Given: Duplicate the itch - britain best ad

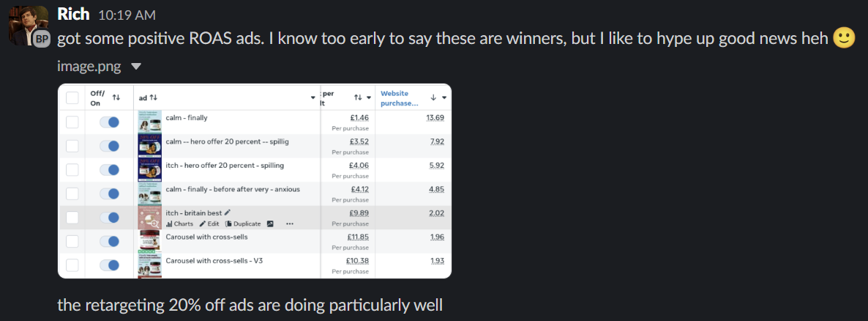Looking at the screenshot, I should 243,224.
